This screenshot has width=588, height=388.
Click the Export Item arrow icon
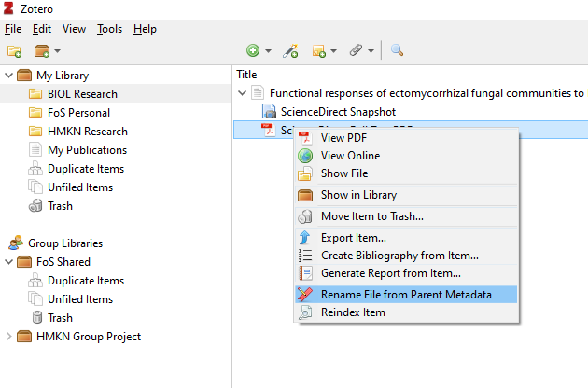(x=305, y=238)
